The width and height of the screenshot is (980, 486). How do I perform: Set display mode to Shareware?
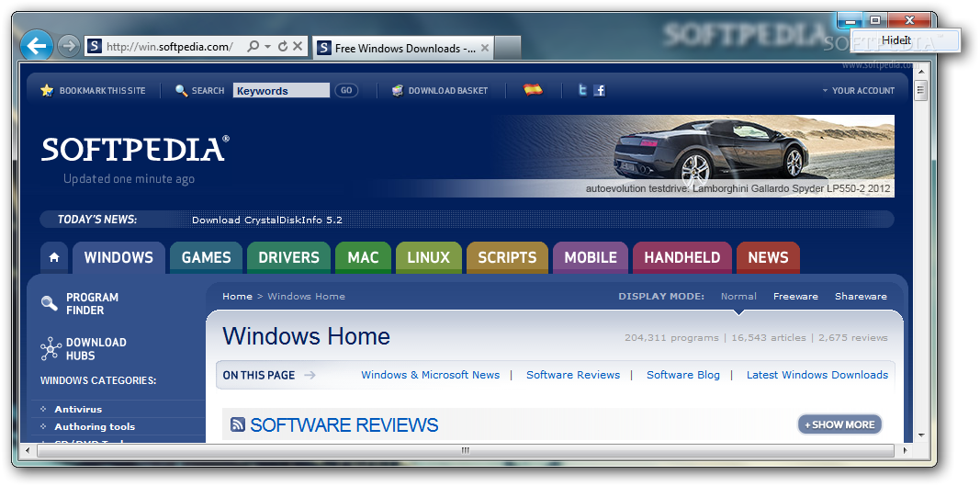tap(862, 297)
